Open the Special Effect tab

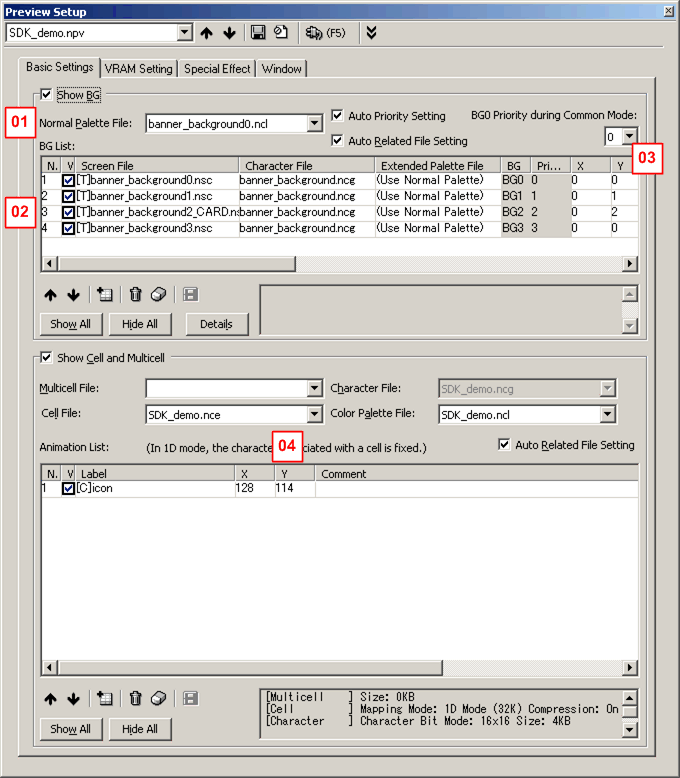pyautogui.click(x=217, y=69)
